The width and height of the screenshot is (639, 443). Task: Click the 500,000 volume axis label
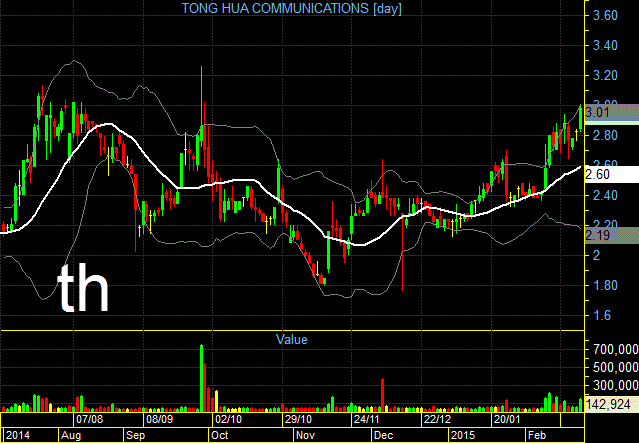(615, 367)
